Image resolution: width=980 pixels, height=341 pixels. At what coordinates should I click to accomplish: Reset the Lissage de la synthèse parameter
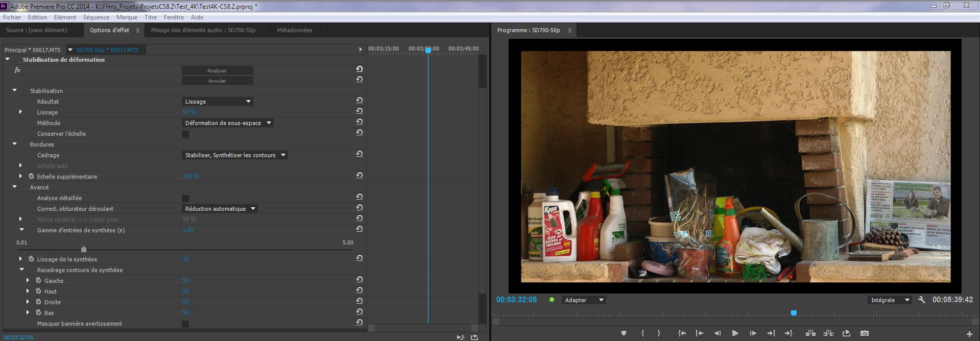[x=360, y=258]
